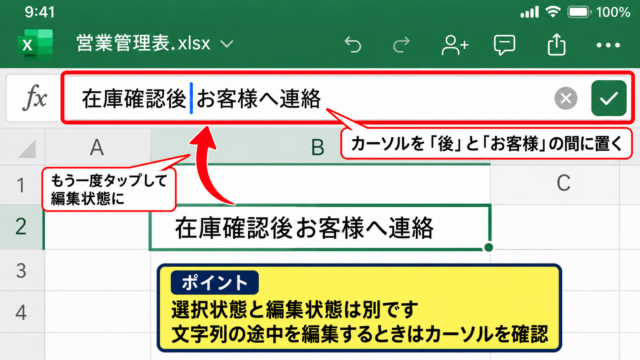Select all cells with the corner triangle

27,149
